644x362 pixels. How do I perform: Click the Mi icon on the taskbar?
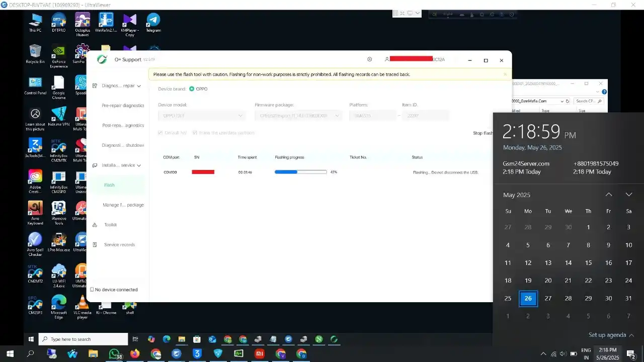pos(259,354)
